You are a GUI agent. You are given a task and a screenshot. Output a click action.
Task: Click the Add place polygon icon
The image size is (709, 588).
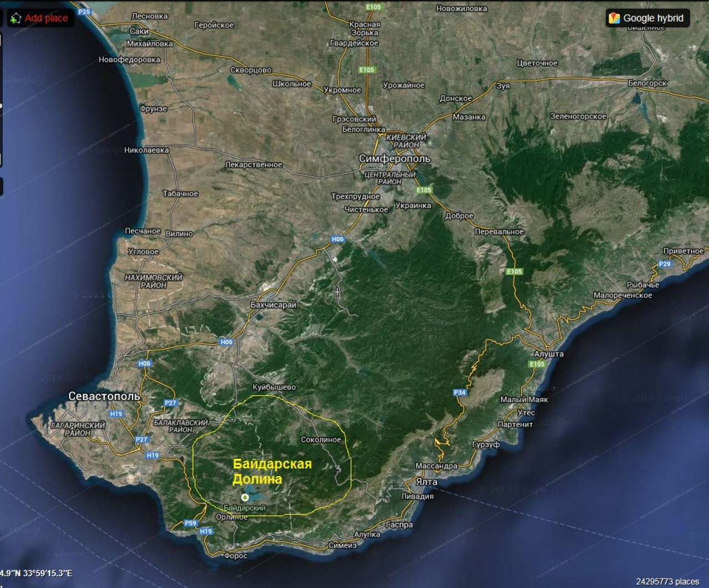point(15,18)
